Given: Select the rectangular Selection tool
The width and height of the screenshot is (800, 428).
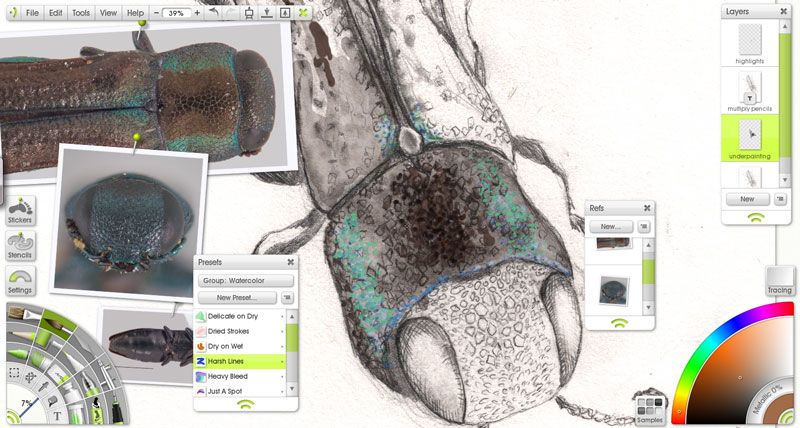Looking at the screenshot, I should [x=14, y=373].
